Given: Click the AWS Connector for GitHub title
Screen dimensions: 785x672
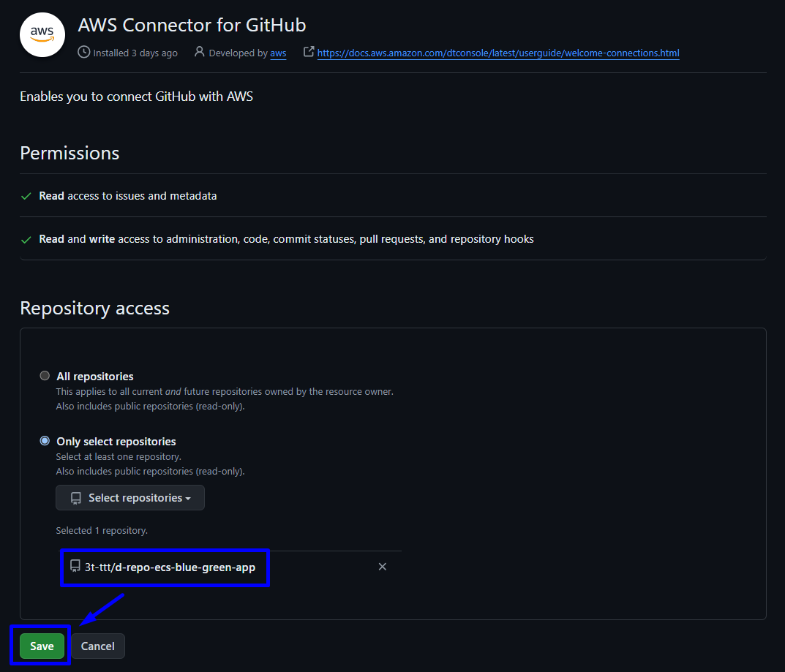Looking at the screenshot, I should [192, 25].
